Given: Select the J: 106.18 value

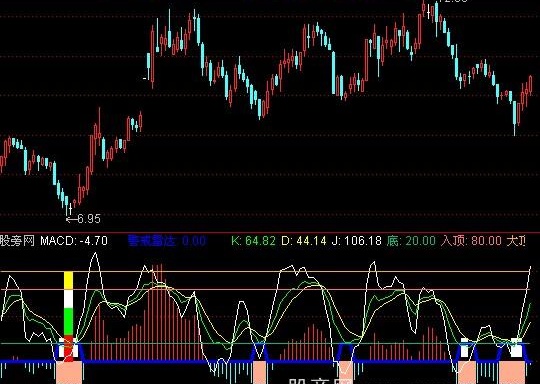Looking at the screenshot, I should pos(356,240).
